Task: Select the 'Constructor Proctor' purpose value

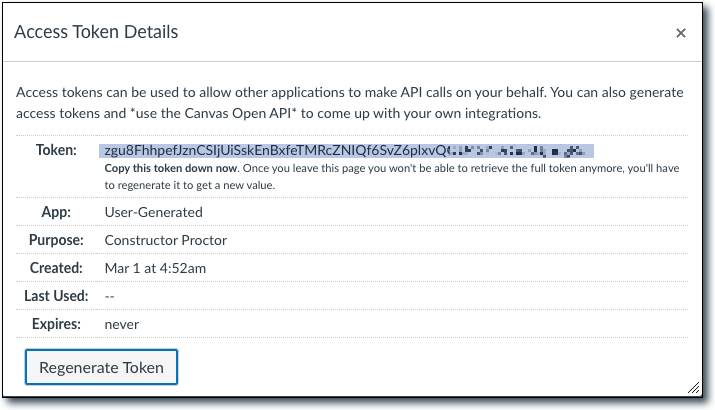Action: 164,240
